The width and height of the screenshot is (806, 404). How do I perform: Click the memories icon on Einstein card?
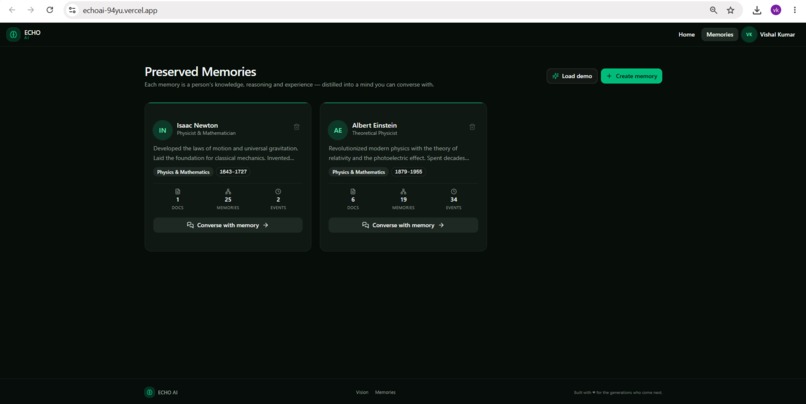point(403,191)
